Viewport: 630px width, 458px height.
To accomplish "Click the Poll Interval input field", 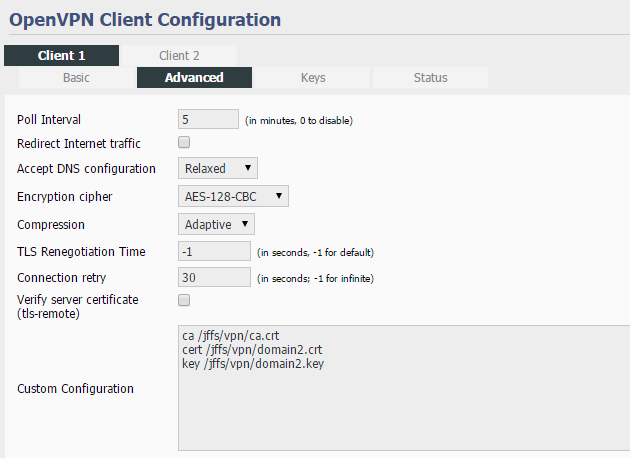I will [208, 120].
